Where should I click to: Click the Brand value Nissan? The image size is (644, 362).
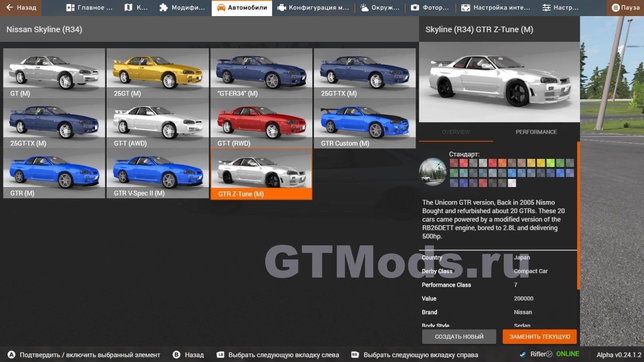[523, 312]
